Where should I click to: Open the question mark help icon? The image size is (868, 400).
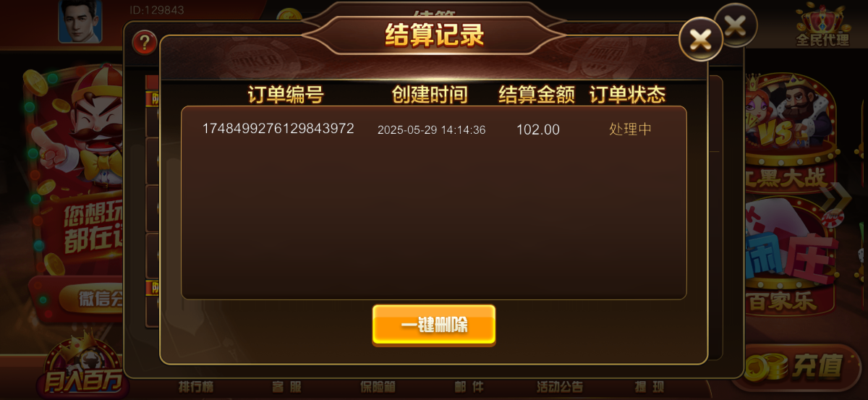pos(145,42)
